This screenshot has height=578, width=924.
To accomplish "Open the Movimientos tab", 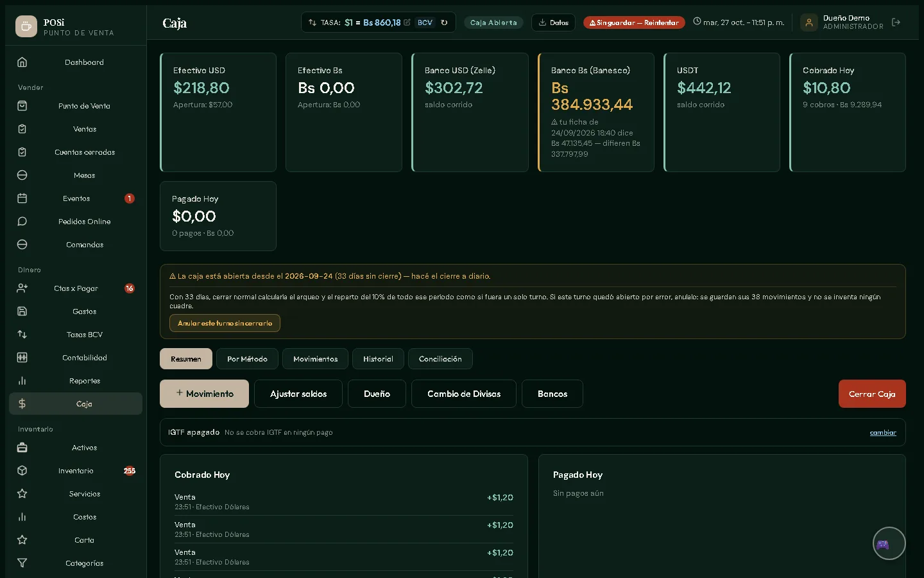I will coord(315,359).
